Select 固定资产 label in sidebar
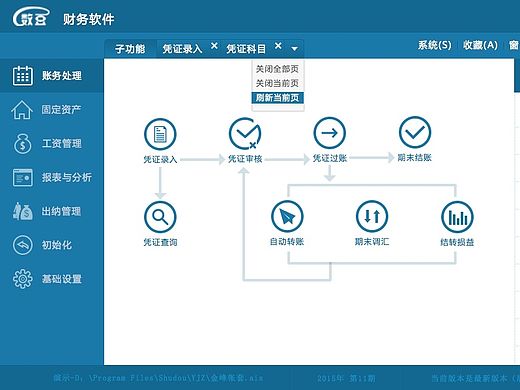This screenshot has height=390, width=520. [61, 109]
